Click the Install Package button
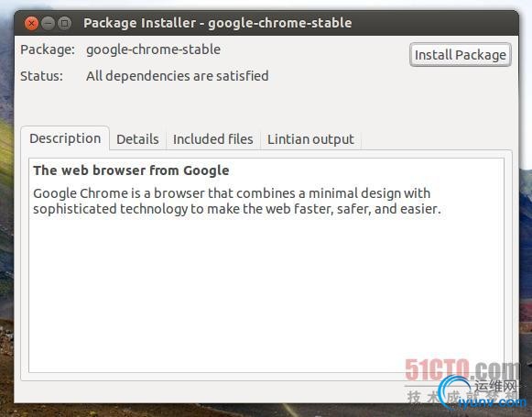532x417 pixels. click(460, 55)
